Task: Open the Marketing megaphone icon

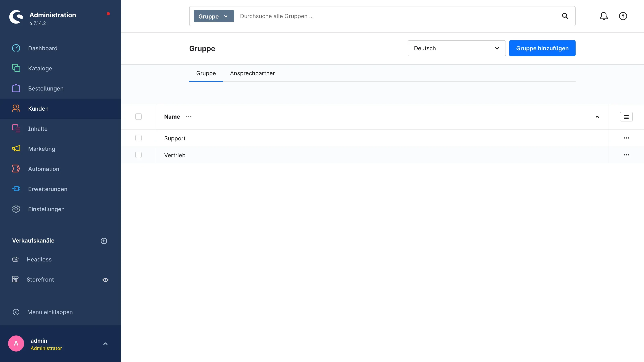Action: [16, 149]
